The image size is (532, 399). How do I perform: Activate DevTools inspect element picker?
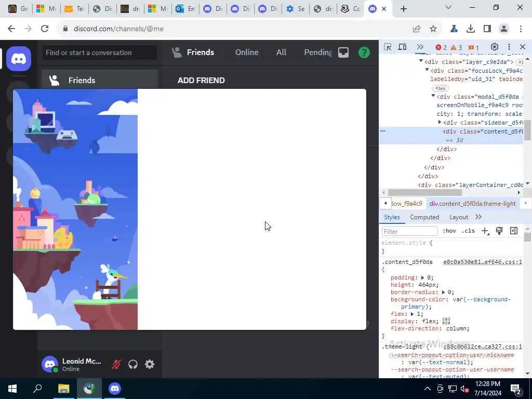[x=388, y=47]
